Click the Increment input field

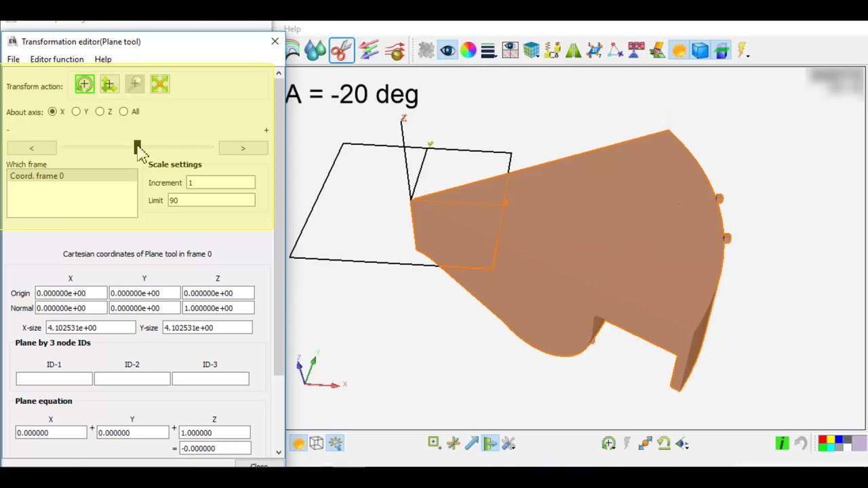221,183
